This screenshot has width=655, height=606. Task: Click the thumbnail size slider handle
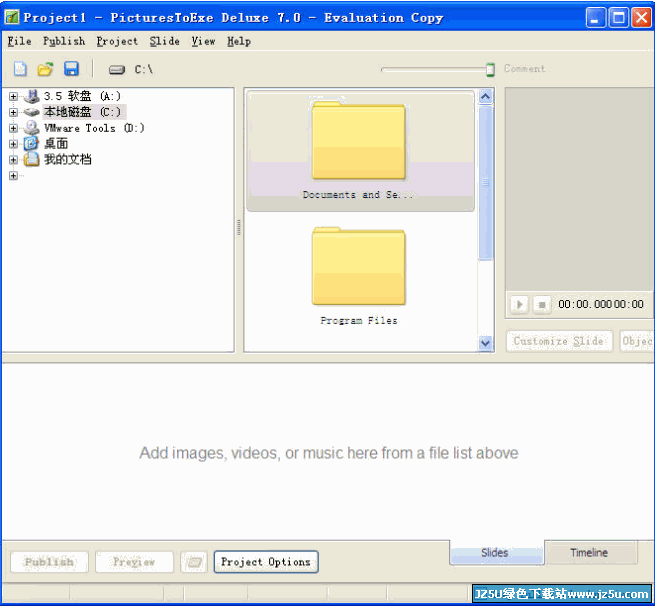click(x=490, y=70)
